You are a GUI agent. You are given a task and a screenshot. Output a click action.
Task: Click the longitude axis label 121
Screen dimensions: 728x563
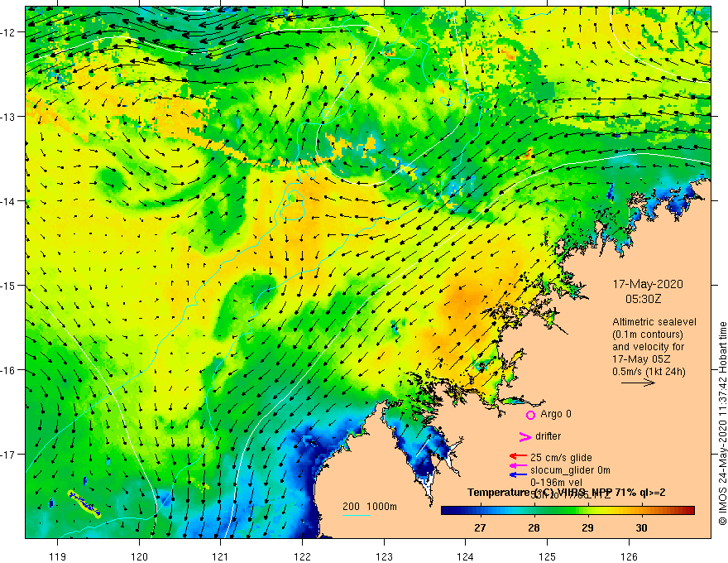[221, 556]
